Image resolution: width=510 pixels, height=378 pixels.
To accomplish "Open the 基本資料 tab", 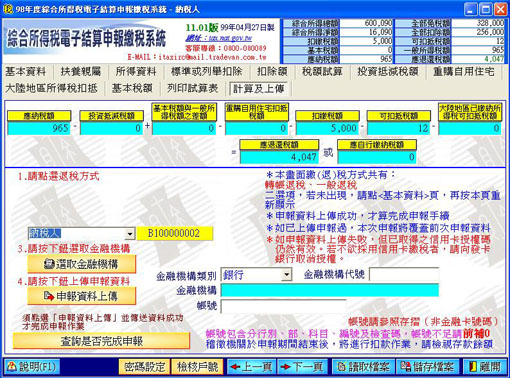I will 25,71.
